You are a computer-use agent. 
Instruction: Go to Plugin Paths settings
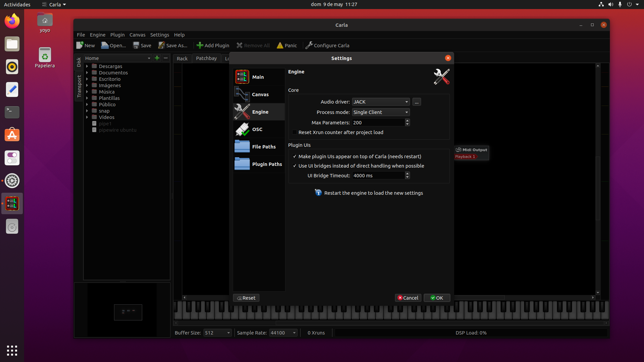coord(258,164)
